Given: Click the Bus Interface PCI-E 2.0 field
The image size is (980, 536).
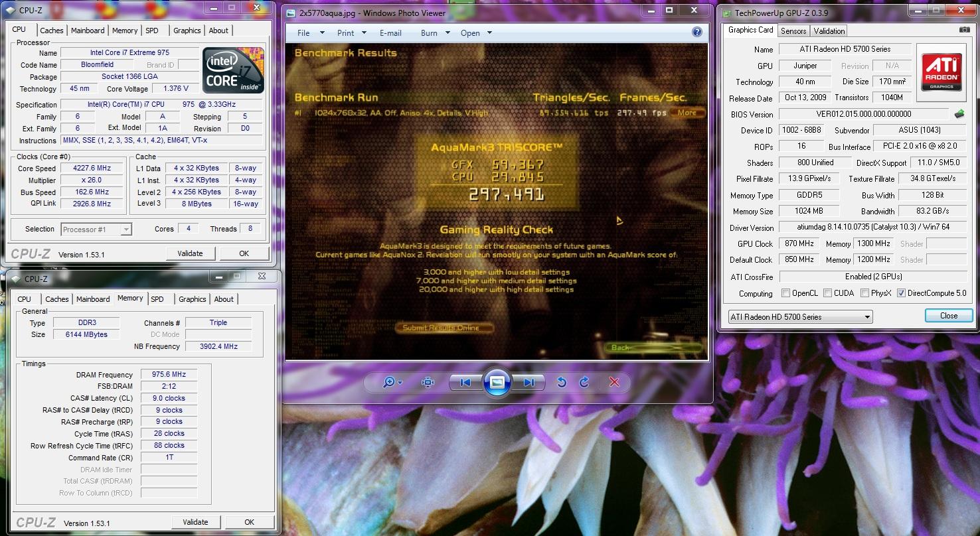Looking at the screenshot, I should [x=920, y=146].
